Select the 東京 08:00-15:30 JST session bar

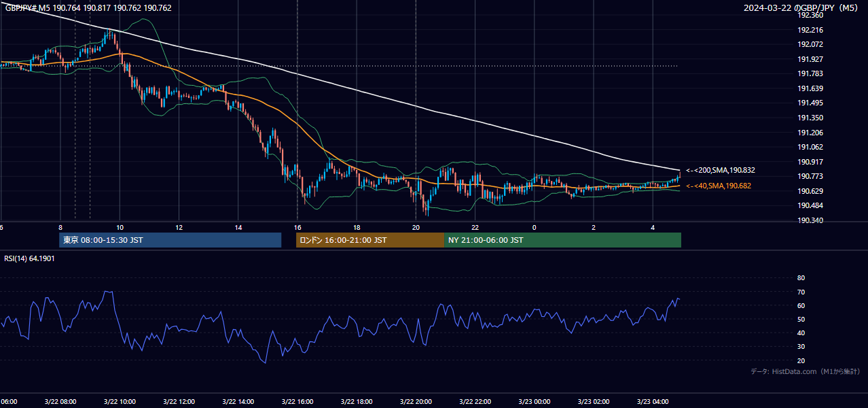(170, 240)
